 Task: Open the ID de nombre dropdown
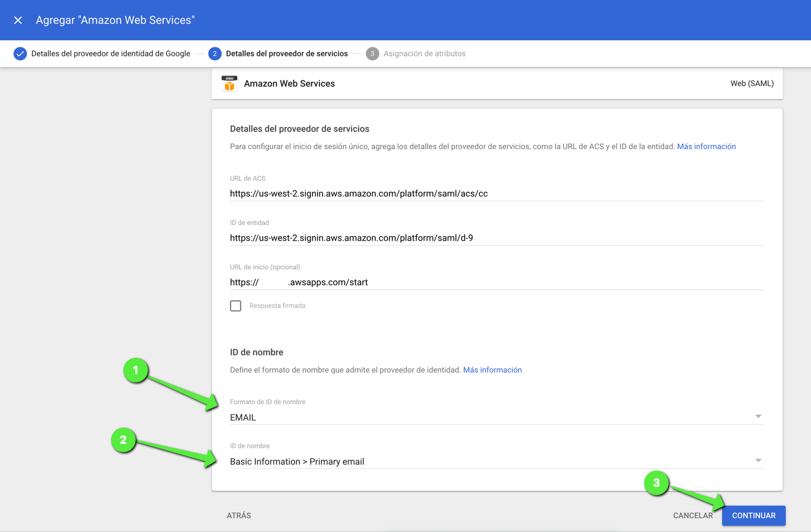point(497,461)
